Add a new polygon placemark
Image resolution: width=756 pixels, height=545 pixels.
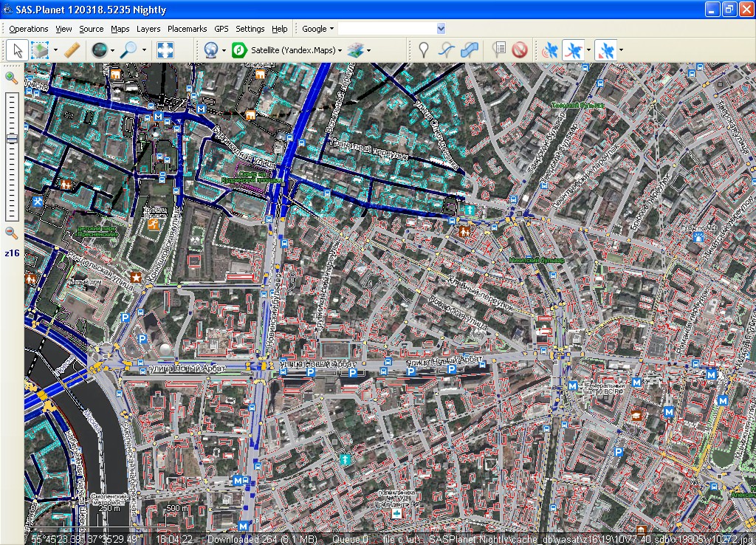(x=469, y=50)
